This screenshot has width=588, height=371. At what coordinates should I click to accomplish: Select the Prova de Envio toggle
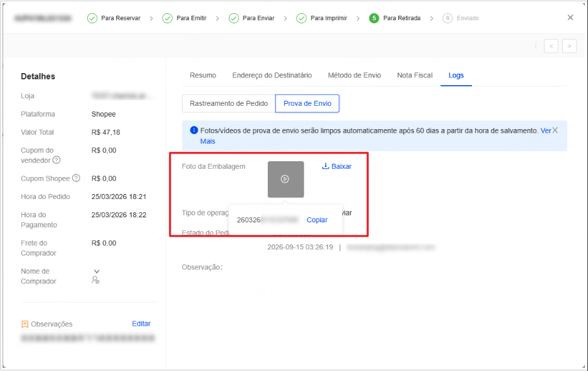click(x=308, y=103)
